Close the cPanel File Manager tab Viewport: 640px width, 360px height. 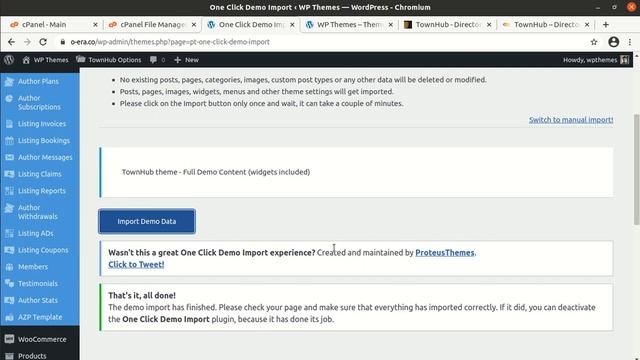click(x=194, y=24)
